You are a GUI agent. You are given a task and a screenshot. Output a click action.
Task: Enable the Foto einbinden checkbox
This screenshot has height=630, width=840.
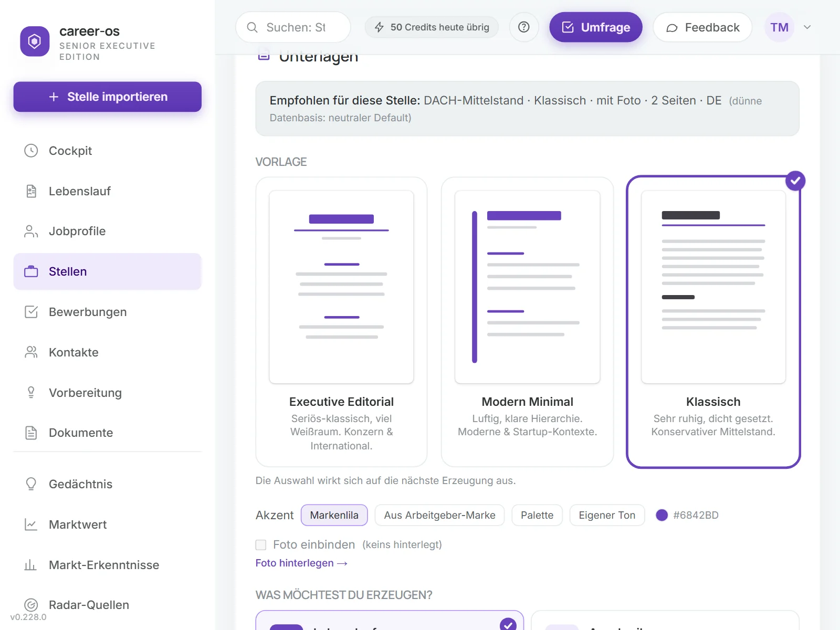tap(261, 545)
